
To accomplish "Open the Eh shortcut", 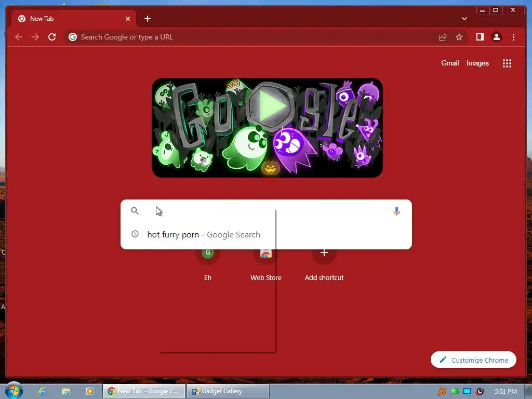I will pos(208,264).
